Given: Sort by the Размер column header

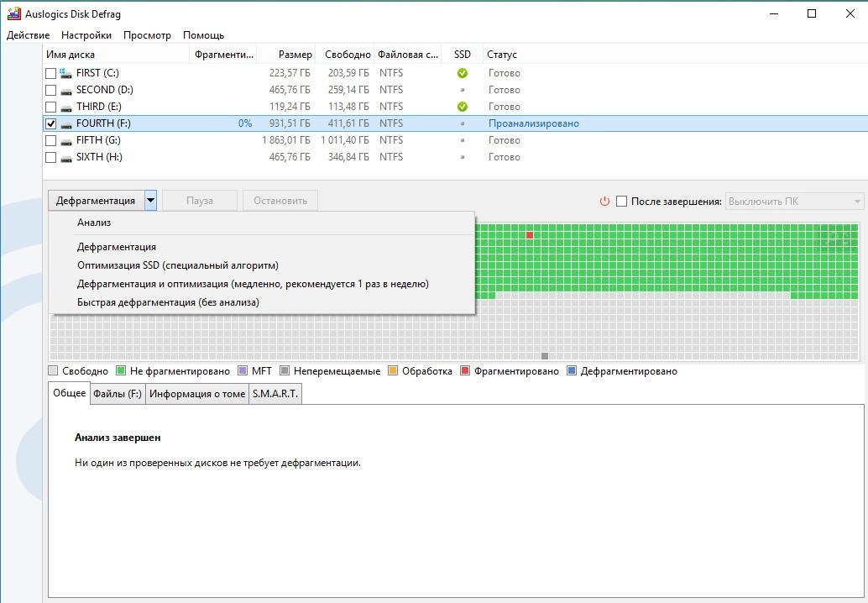Looking at the screenshot, I should (x=286, y=55).
